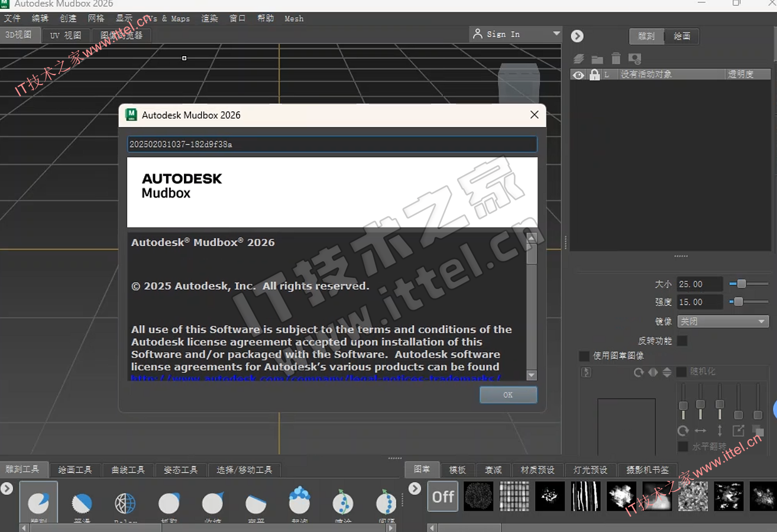Viewport: 777px width, 532px height.
Task: Switch to the 绘画工具 tab
Action: 75,470
